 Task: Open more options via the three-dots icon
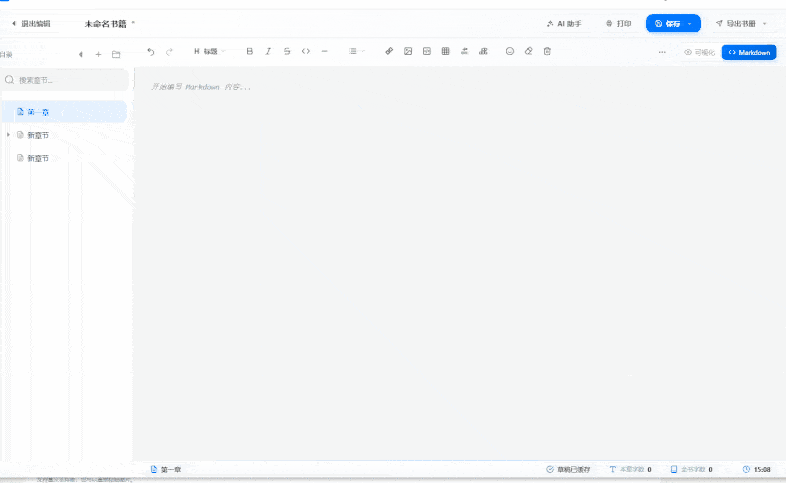[x=662, y=52]
